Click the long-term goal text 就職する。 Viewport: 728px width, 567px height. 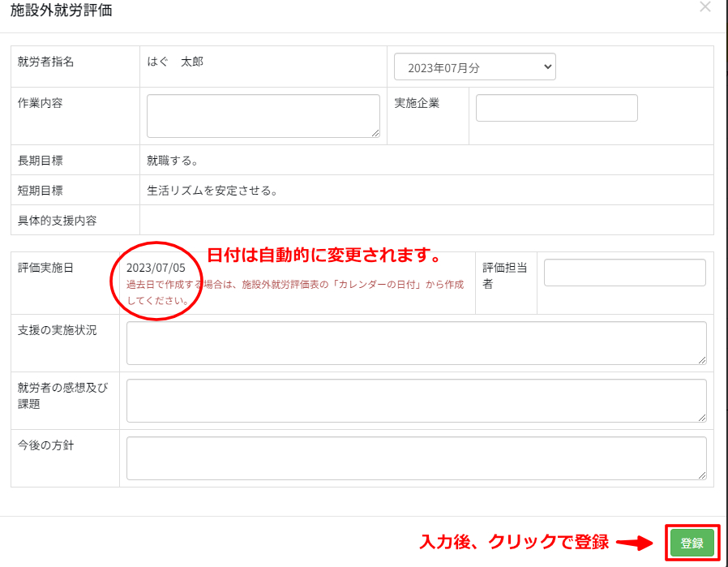coord(173,161)
